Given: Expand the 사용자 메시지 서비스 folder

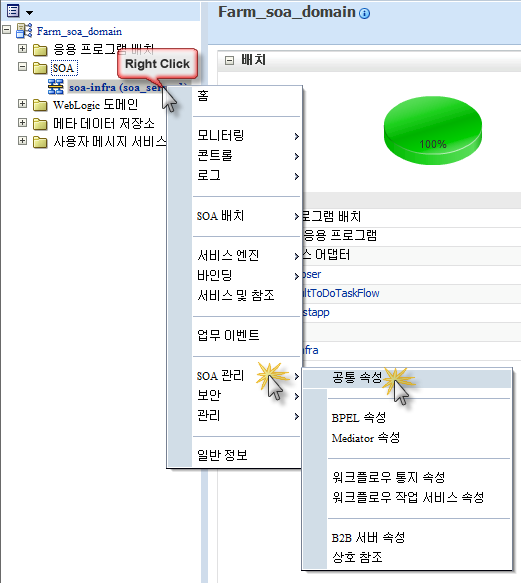Looking at the screenshot, I should point(22,141).
